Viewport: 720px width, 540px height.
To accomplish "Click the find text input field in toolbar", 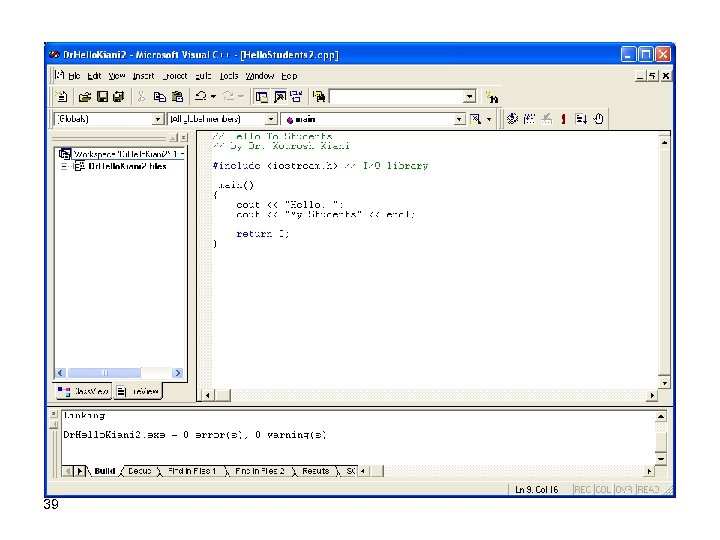I will click(396, 97).
